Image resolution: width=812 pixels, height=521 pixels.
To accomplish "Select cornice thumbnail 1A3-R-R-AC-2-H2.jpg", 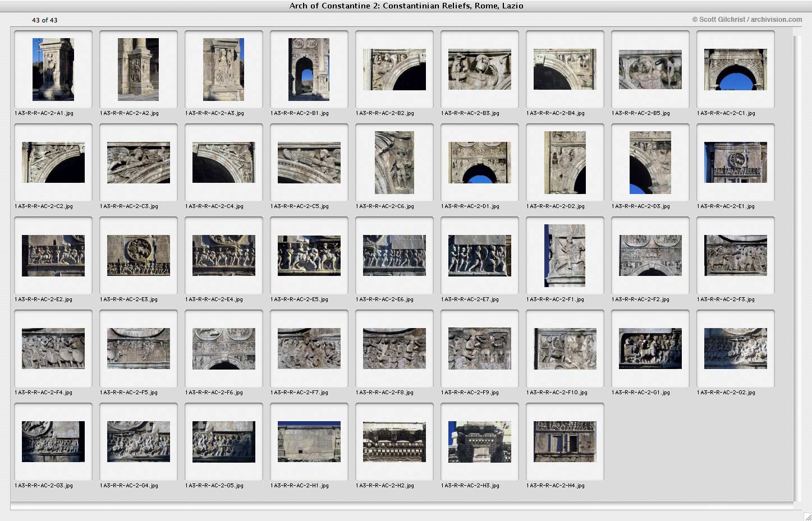I will pos(394,442).
